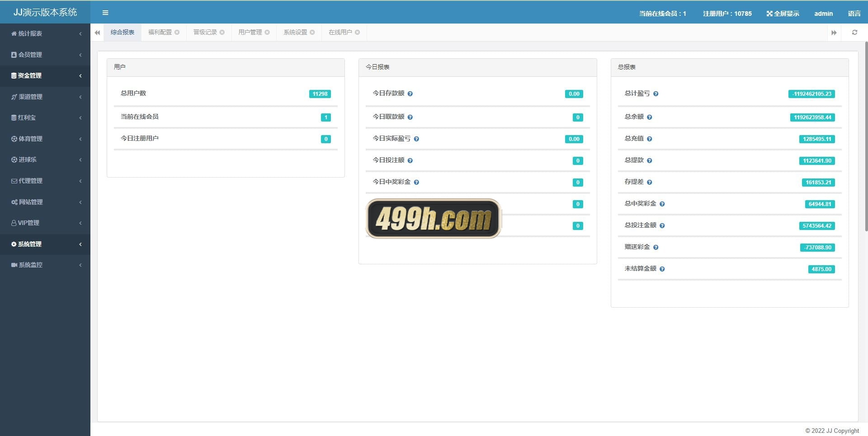Click the refresh icon in tab bar

pos(854,32)
